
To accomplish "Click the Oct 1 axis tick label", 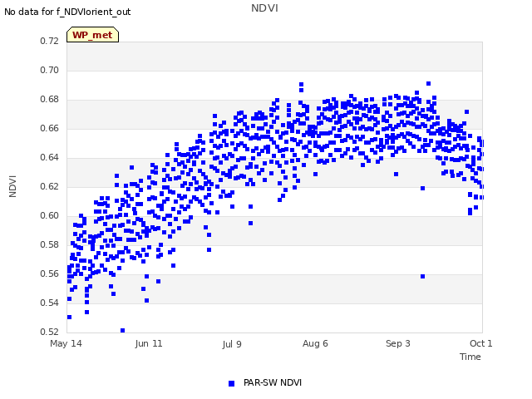I will click(480, 343).
